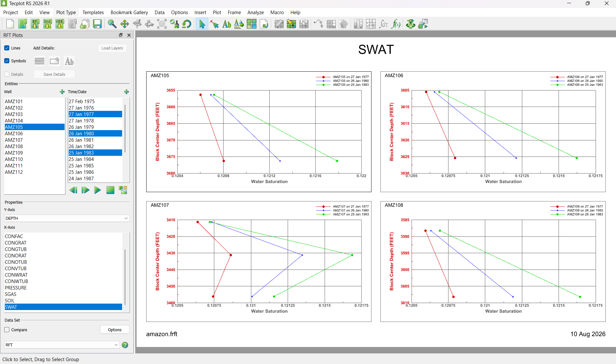Screen dimensions: 616x364
Task: Click the SWAT plot title text
Action: [x=376, y=49]
